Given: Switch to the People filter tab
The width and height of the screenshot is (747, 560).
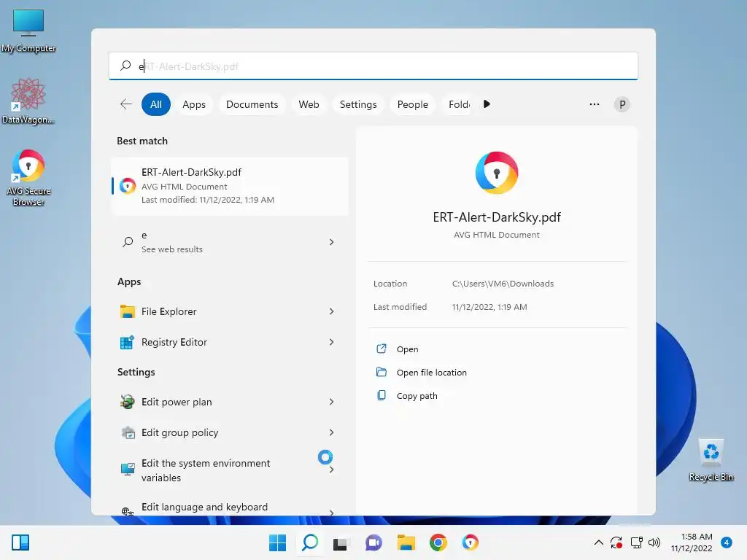Looking at the screenshot, I should pyautogui.click(x=413, y=104).
